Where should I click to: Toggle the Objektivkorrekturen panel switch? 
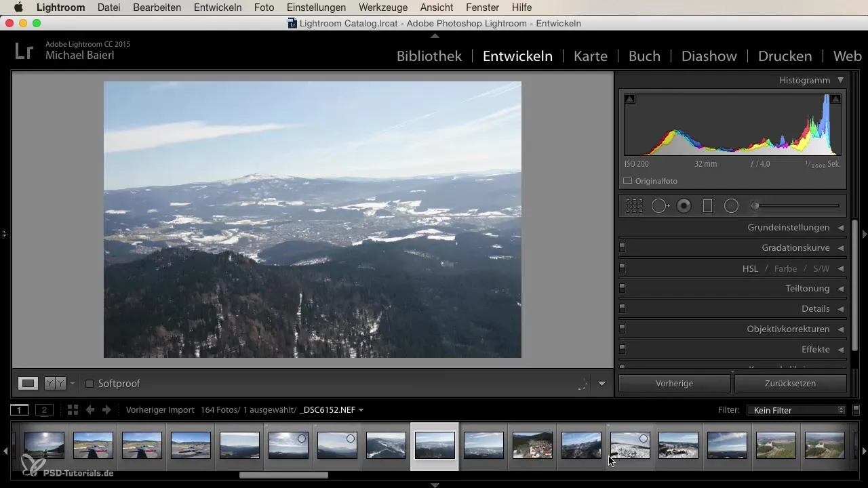click(622, 329)
